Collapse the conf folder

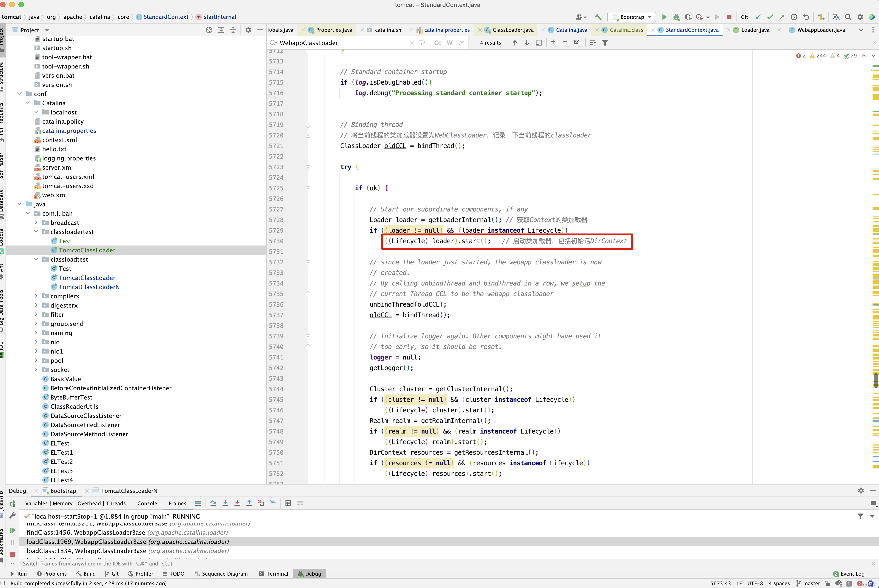tap(20, 94)
